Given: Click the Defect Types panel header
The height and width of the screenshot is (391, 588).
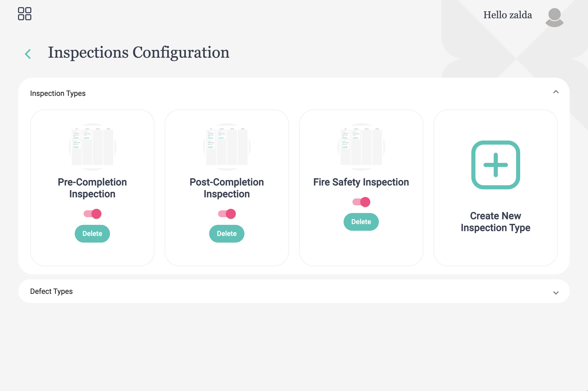Looking at the screenshot, I should point(294,291).
